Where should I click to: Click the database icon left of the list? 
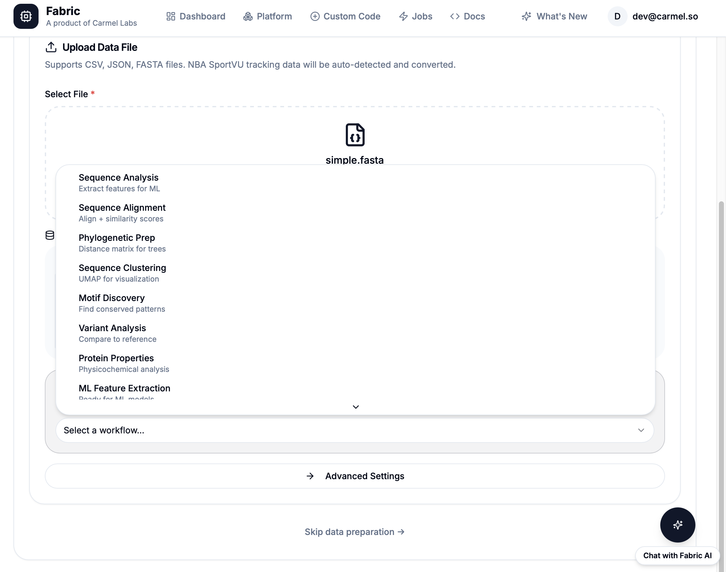(50, 236)
